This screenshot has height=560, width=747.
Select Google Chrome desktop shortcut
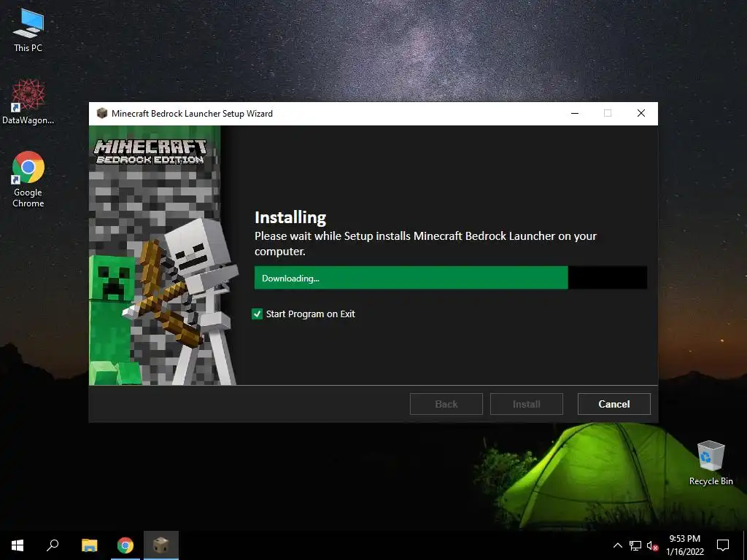(x=28, y=179)
